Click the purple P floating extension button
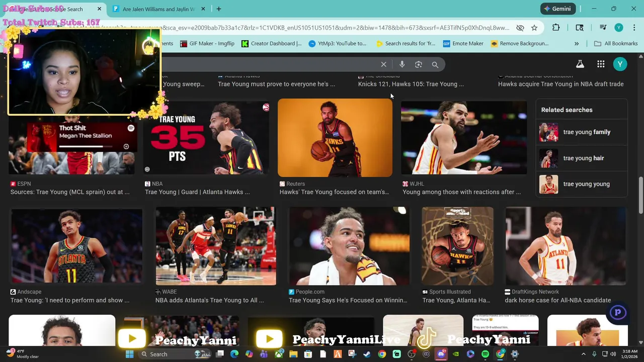The height and width of the screenshot is (362, 644). coord(618,313)
